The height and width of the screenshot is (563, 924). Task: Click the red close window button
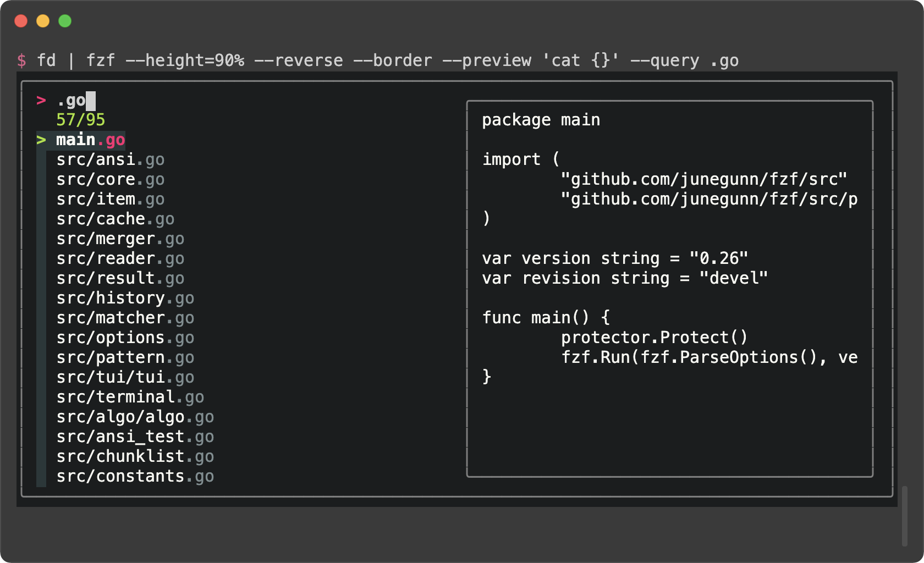pos(21,21)
